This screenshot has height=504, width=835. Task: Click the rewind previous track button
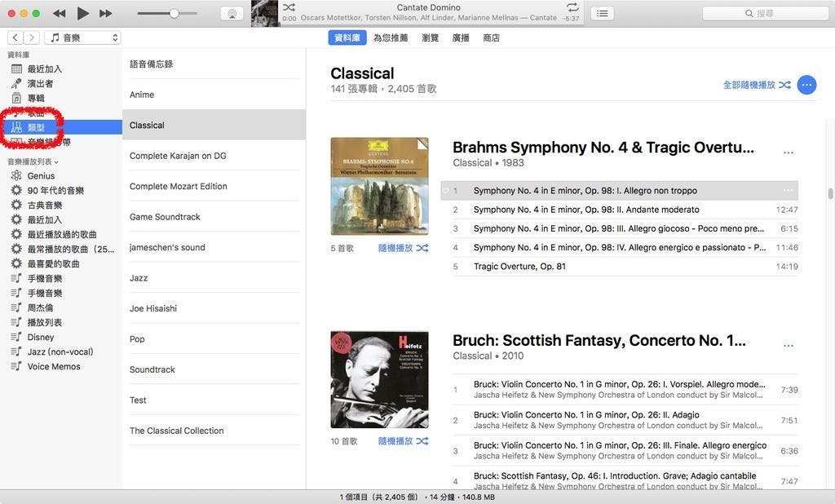59,13
